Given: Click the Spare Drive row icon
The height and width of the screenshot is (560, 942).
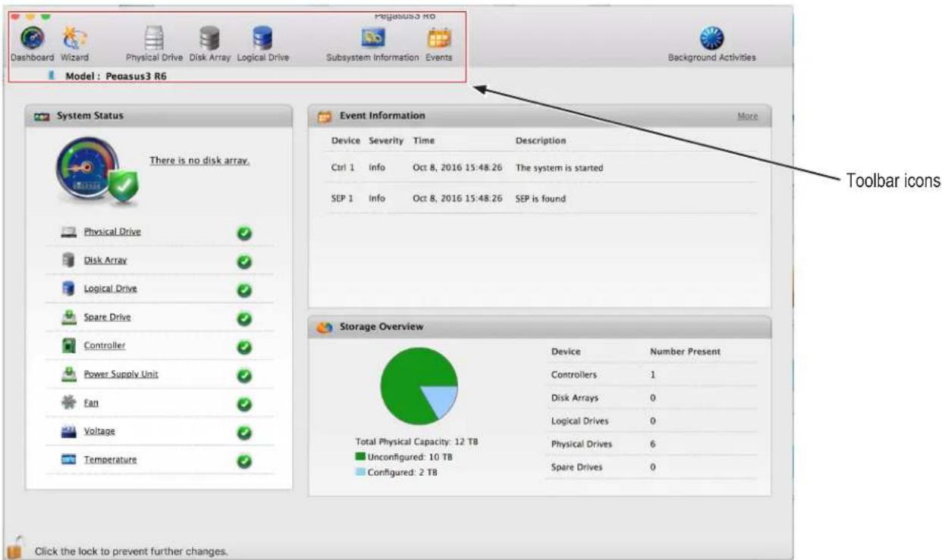Looking at the screenshot, I should (69, 317).
